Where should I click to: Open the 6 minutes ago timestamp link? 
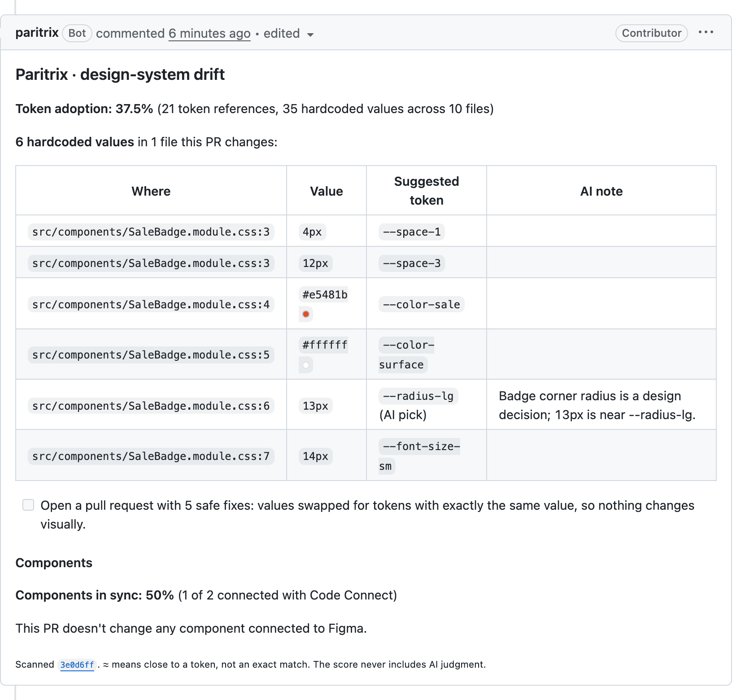[x=209, y=34]
